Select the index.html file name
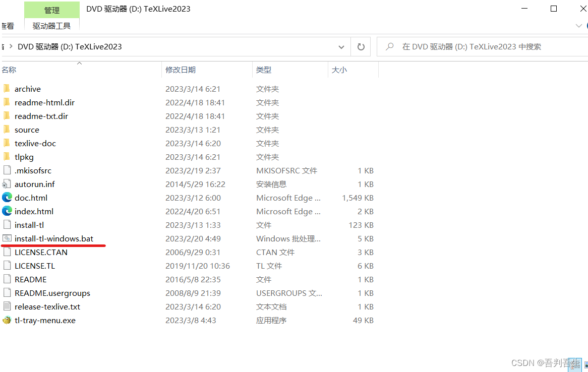 (34, 211)
